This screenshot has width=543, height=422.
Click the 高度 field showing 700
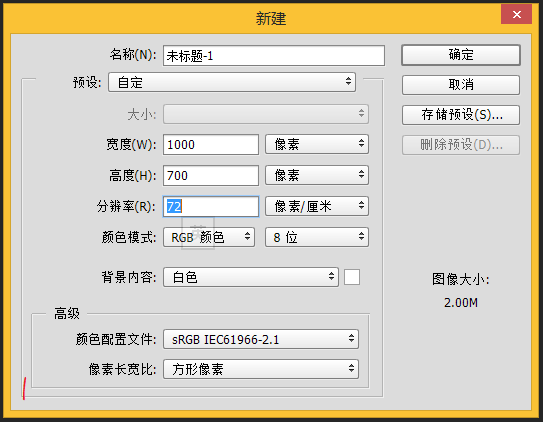(x=211, y=176)
